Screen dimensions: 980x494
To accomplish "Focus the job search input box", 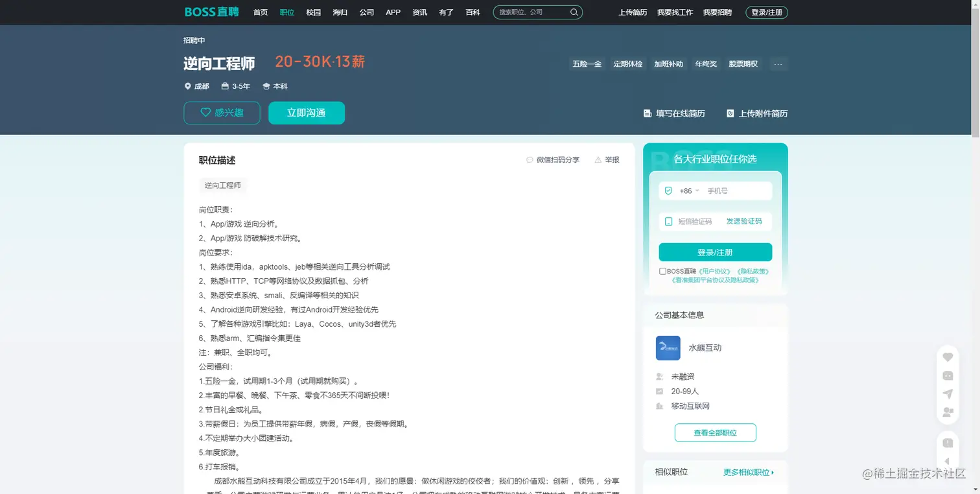I will (531, 12).
